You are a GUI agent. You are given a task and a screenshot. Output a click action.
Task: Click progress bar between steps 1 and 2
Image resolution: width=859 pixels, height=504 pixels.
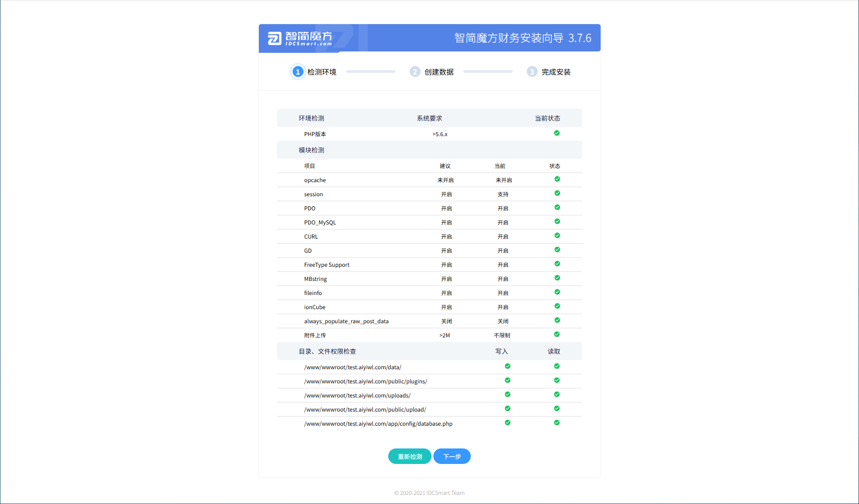coord(370,72)
